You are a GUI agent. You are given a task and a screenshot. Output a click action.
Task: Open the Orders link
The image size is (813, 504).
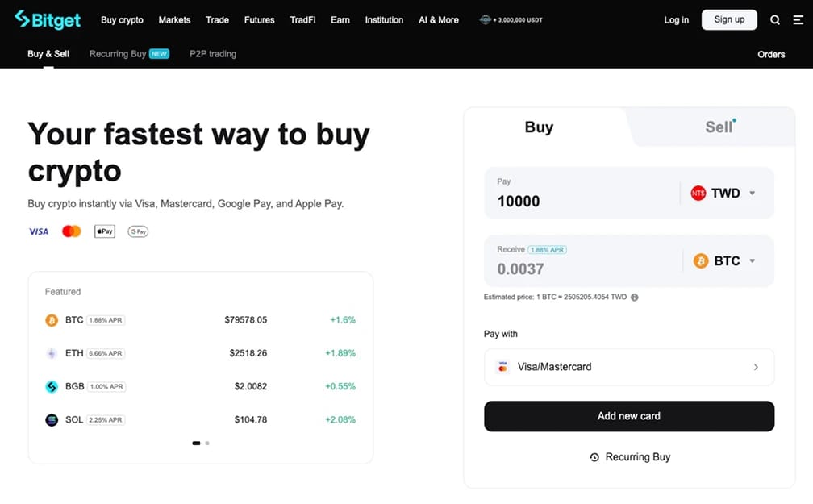pos(771,55)
